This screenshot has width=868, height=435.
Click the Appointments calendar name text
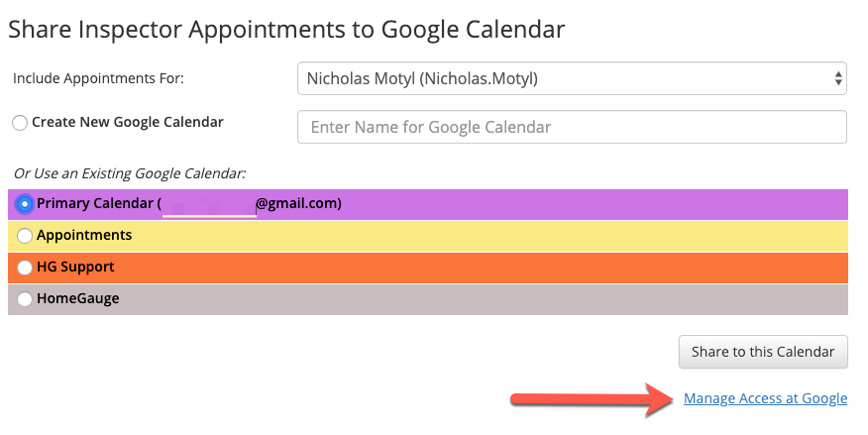click(x=84, y=236)
